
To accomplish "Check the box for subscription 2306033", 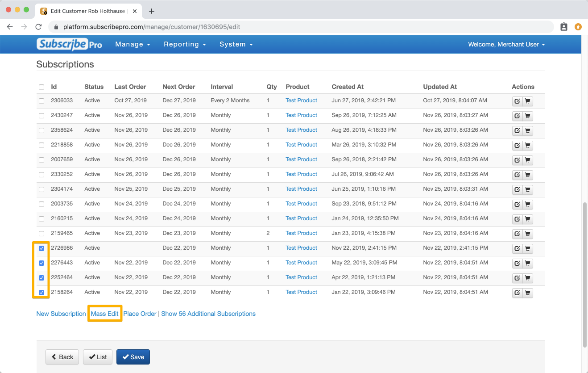I will coord(41,101).
